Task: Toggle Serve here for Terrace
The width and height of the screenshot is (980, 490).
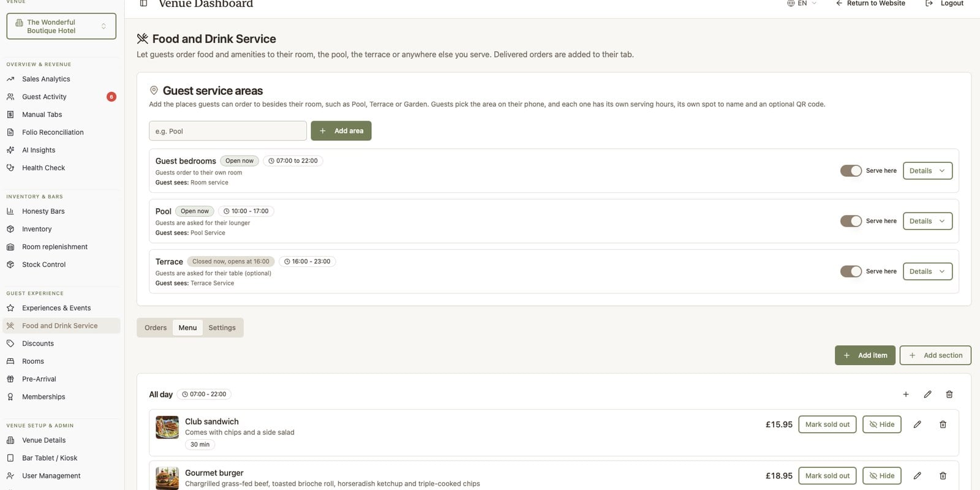Action: [x=851, y=271]
